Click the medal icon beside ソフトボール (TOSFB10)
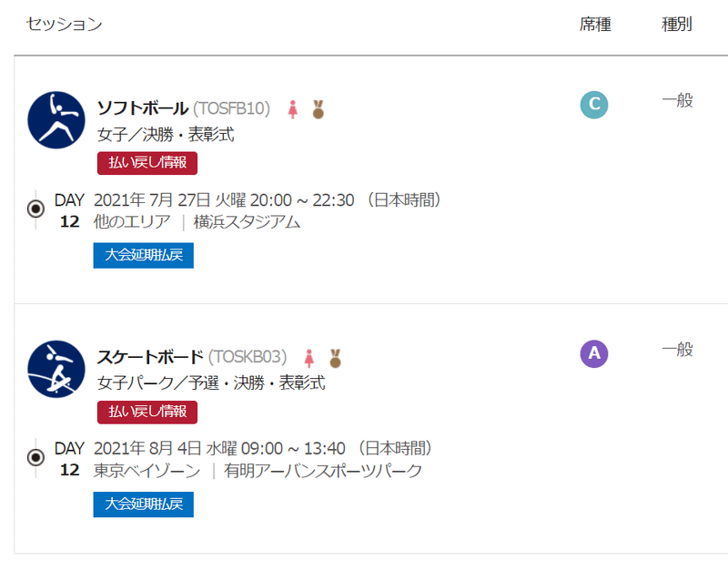Viewport: 728px width, 571px height. click(318, 109)
